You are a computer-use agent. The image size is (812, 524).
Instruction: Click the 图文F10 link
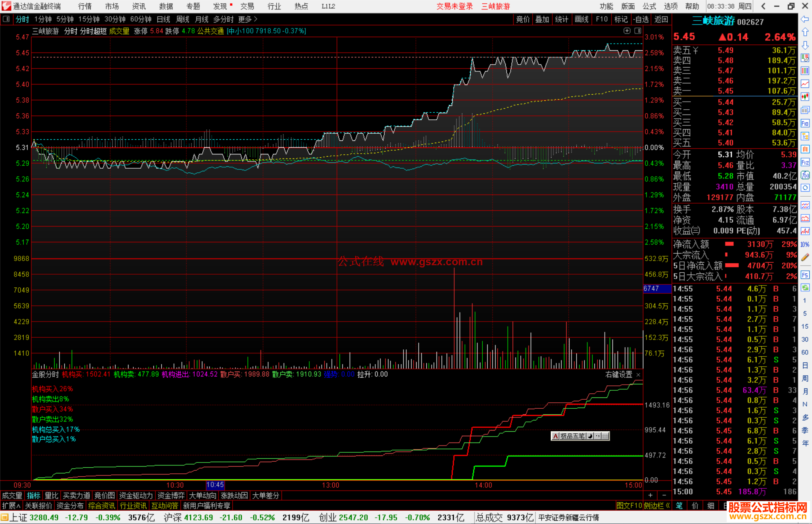(629, 506)
